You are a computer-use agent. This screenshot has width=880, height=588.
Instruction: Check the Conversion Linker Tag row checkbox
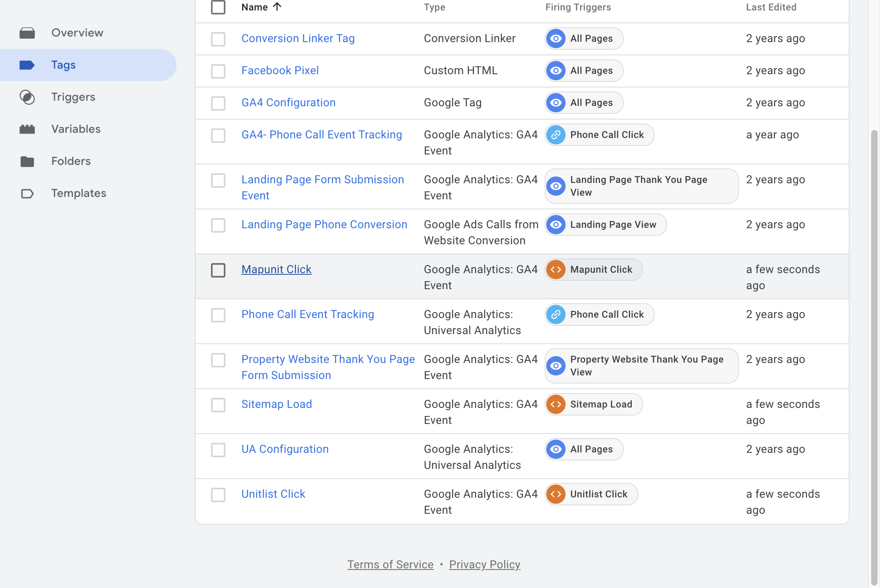point(218,39)
